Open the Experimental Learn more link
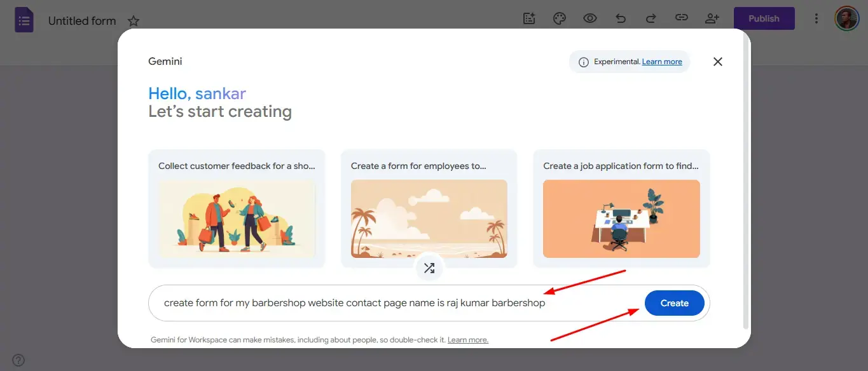 pos(662,62)
